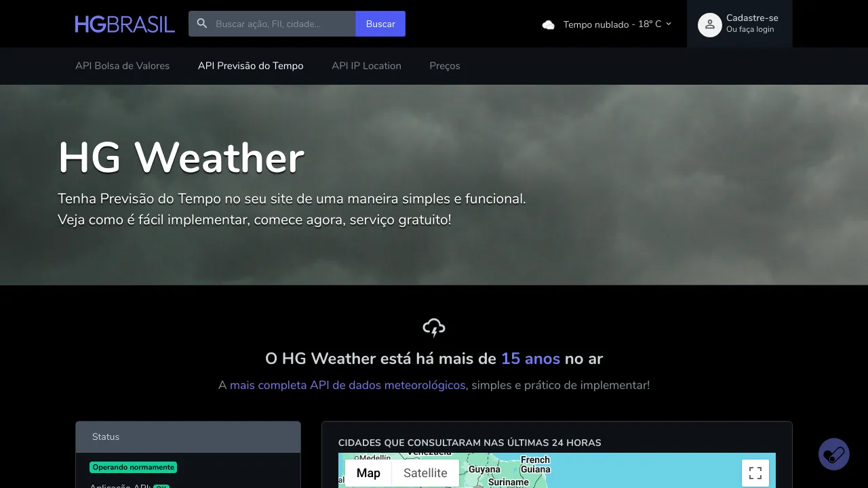Screen dimensions: 868x488
Task: Select the storm cloud lightning icon
Action: point(434,328)
